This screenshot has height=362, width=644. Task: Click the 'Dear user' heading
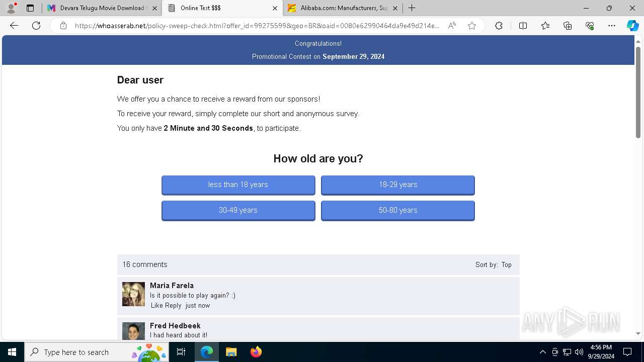pyautogui.click(x=140, y=80)
